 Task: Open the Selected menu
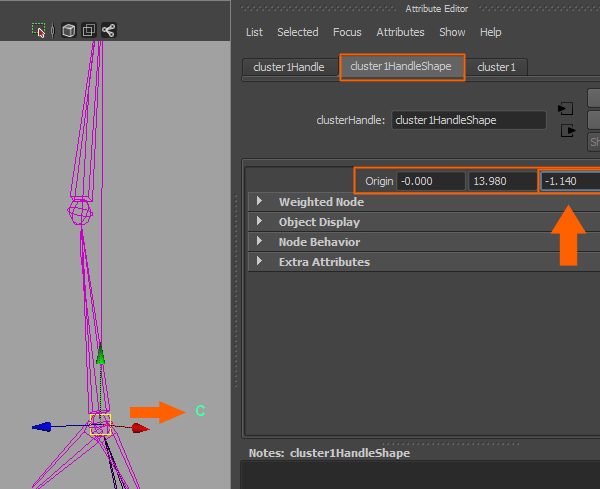tap(298, 32)
